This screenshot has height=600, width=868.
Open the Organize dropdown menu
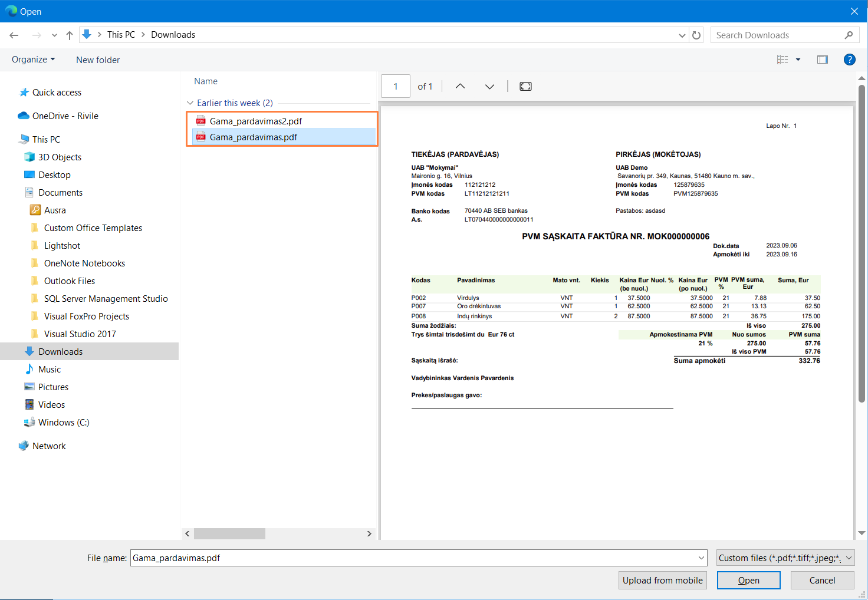33,60
